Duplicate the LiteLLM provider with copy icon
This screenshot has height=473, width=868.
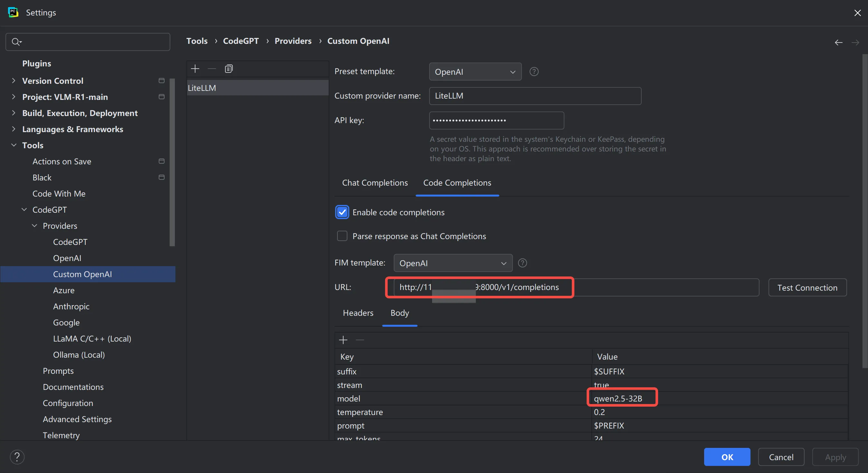[229, 69]
